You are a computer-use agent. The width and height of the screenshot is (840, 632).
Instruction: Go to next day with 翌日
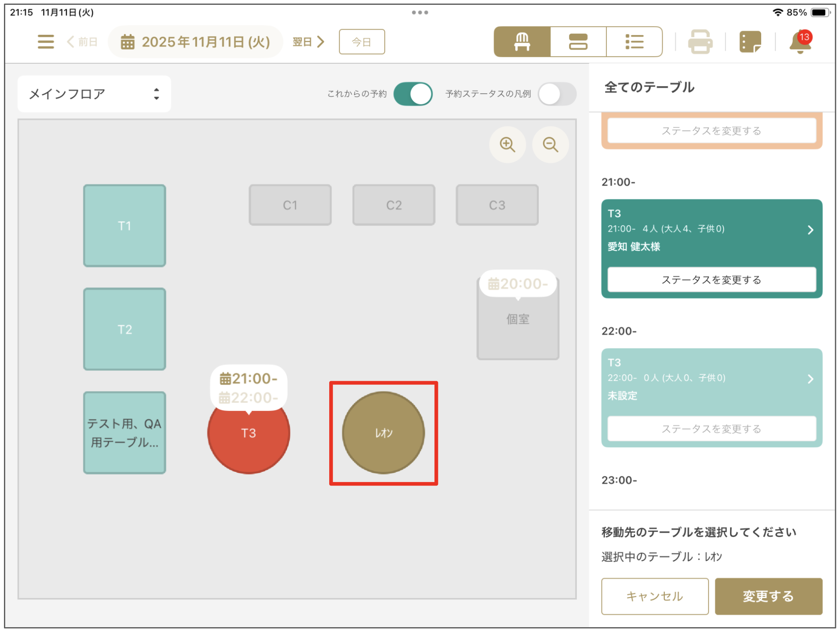[x=308, y=42]
